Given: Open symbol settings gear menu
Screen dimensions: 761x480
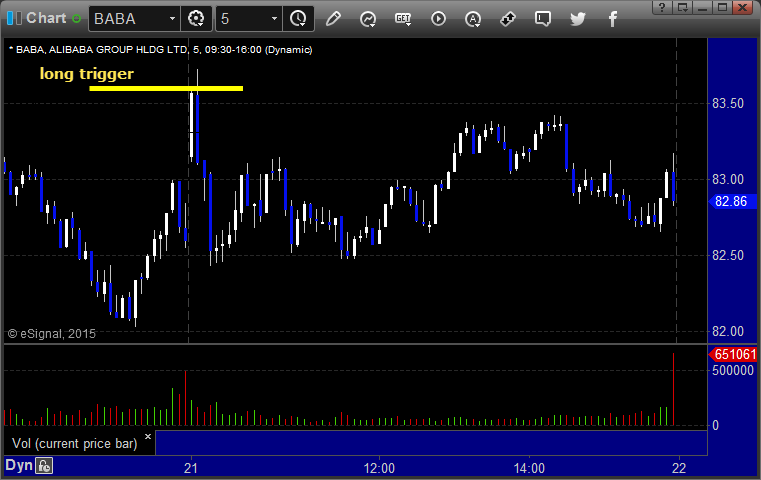Looking at the screenshot, I should point(196,19).
